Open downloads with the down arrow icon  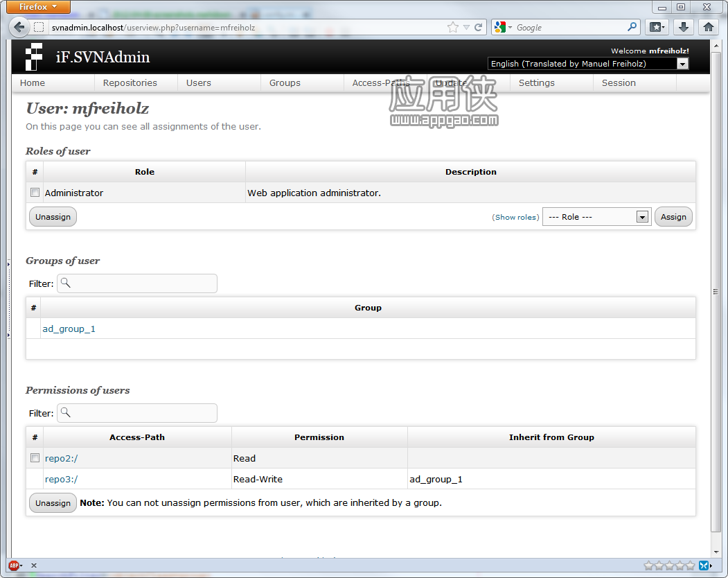click(x=683, y=28)
